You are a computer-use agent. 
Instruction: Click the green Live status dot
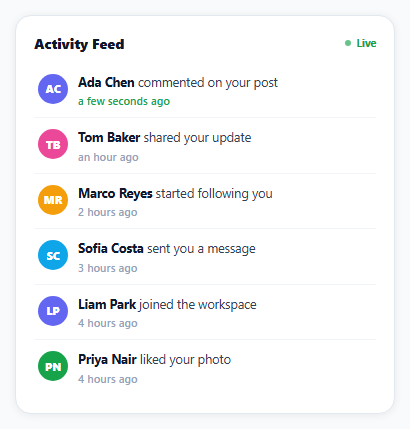pyautogui.click(x=348, y=43)
